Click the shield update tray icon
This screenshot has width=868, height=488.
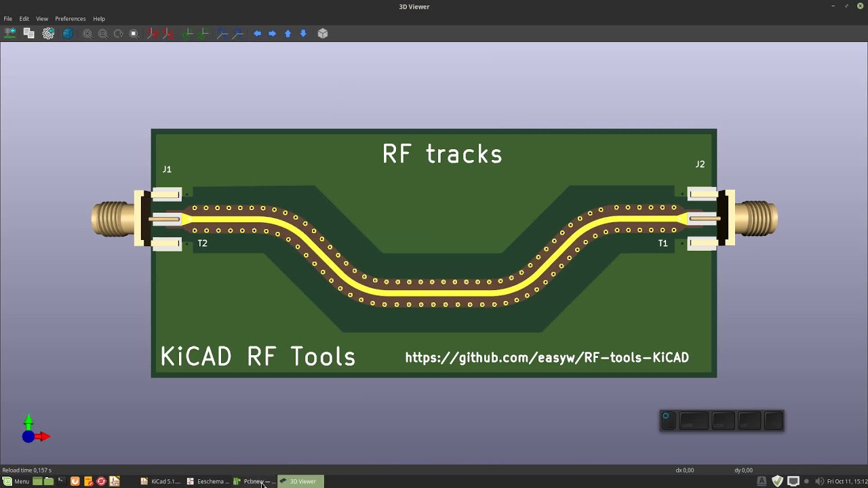(777, 481)
